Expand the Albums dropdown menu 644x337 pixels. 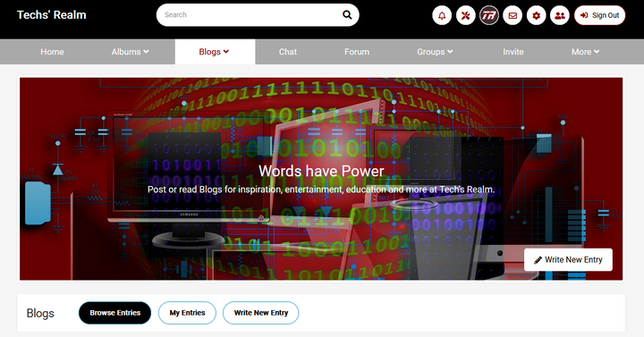(x=131, y=52)
